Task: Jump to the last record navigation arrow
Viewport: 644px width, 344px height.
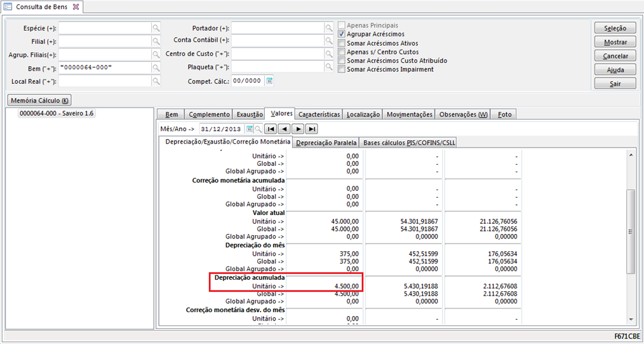Action: [x=311, y=129]
